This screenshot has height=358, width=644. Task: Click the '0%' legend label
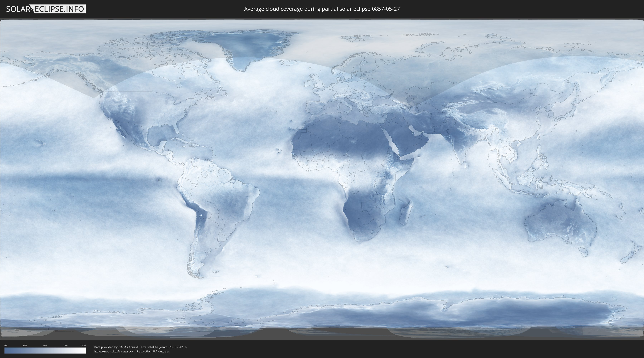[6, 345]
